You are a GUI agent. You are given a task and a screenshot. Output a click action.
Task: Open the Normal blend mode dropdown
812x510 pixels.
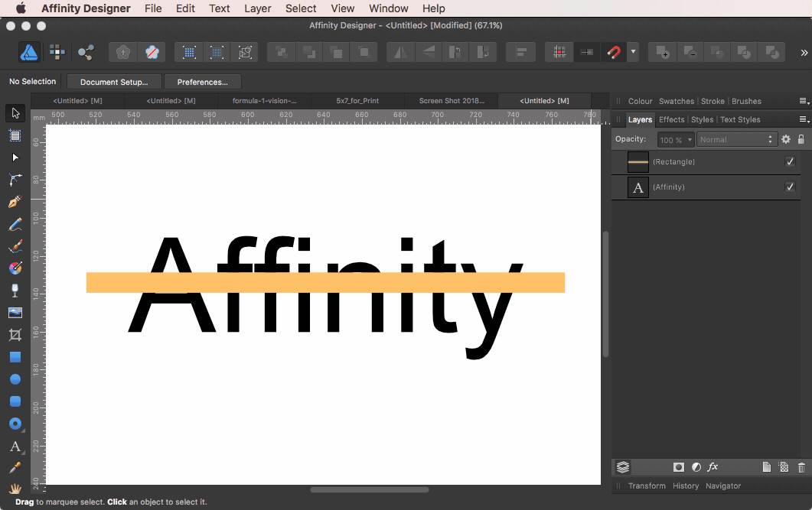(x=737, y=140)
